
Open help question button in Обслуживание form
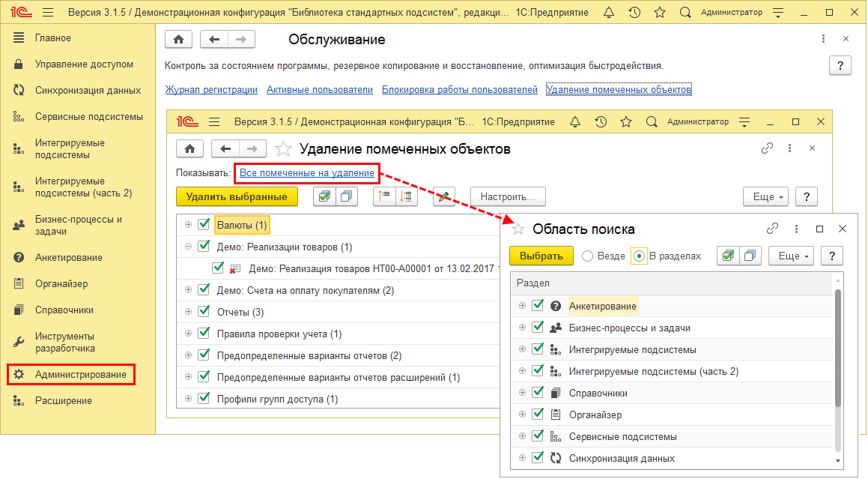[840, 65]
